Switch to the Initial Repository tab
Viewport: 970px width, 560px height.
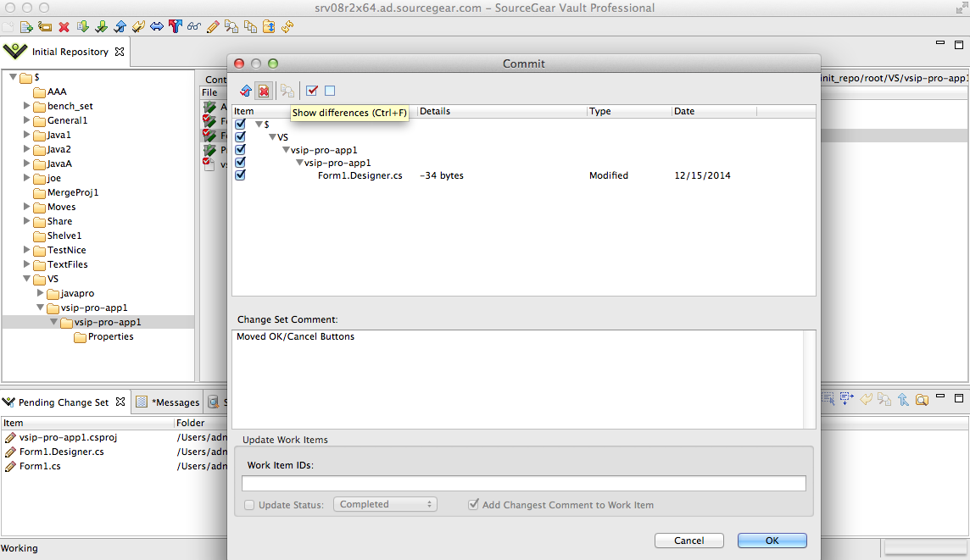70,52
